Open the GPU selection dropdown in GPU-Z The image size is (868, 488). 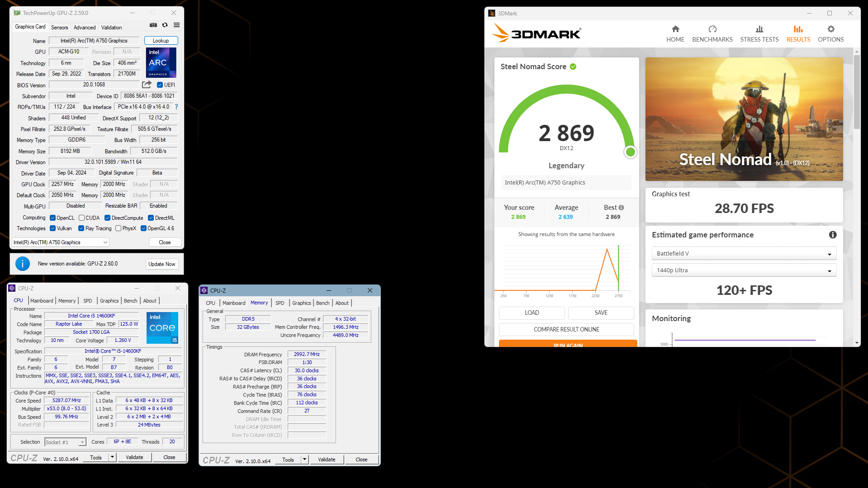coord(61,242)
